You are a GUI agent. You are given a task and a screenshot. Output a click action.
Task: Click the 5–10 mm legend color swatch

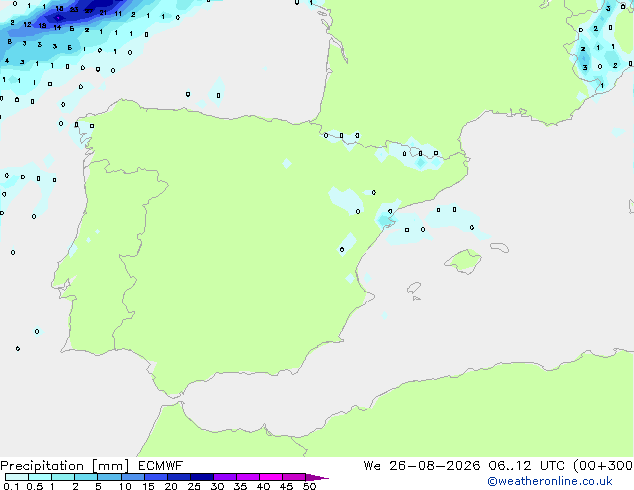point(109,477)
